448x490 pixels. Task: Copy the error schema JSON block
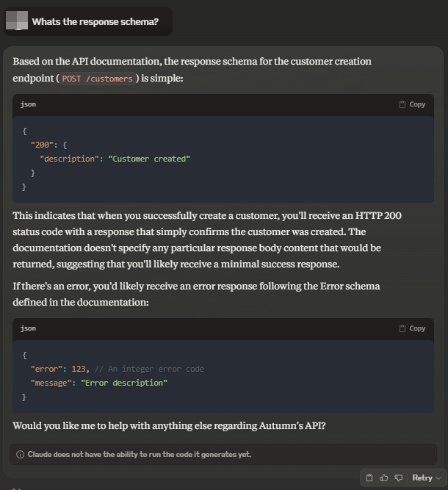tap(412, 328)
